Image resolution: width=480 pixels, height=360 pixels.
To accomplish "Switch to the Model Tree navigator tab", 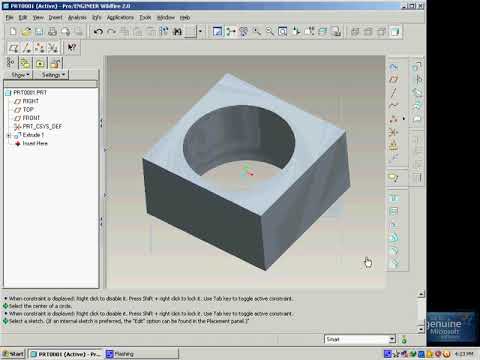I will point(10,63).
